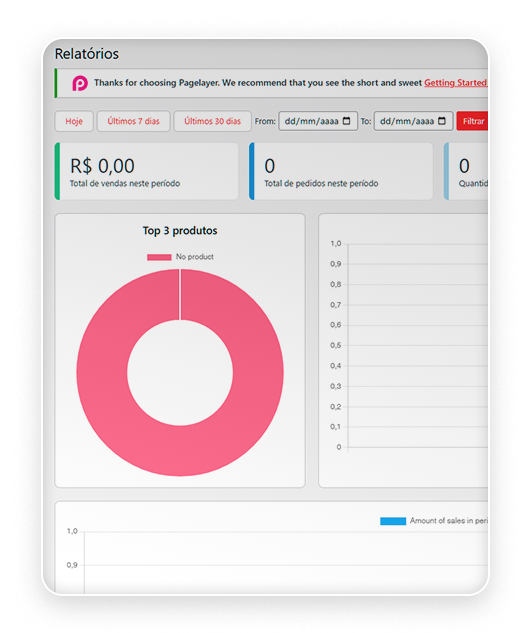Select the Últimos 7 dias filter
The image size is (530, 633).
[x=134, y=121]
